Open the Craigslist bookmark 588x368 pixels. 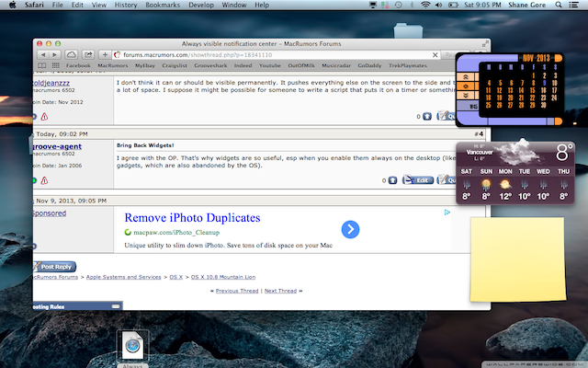tap(175, 65)
